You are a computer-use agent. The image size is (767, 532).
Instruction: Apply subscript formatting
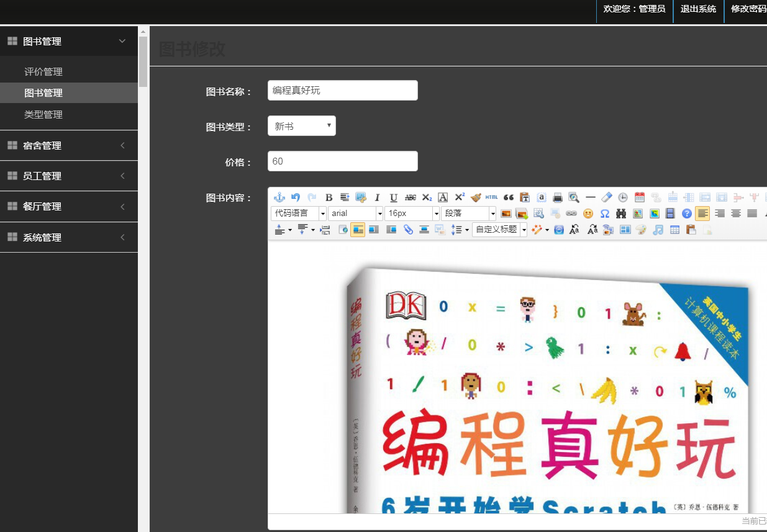(427, 197)
